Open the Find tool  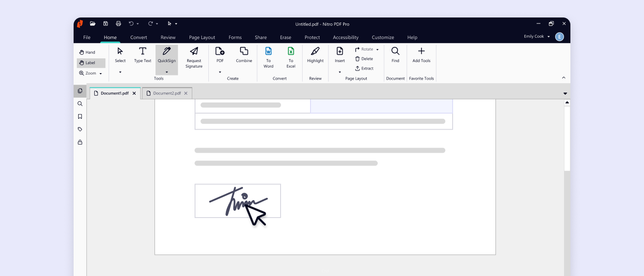pos(395,56)
